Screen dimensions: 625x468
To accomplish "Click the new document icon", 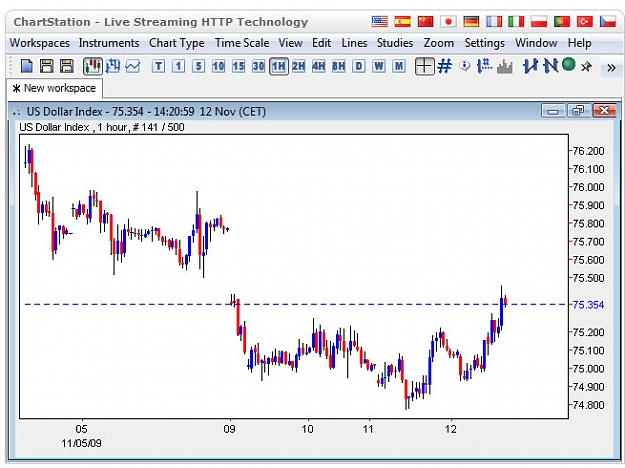I will click(x=27, y=66).
